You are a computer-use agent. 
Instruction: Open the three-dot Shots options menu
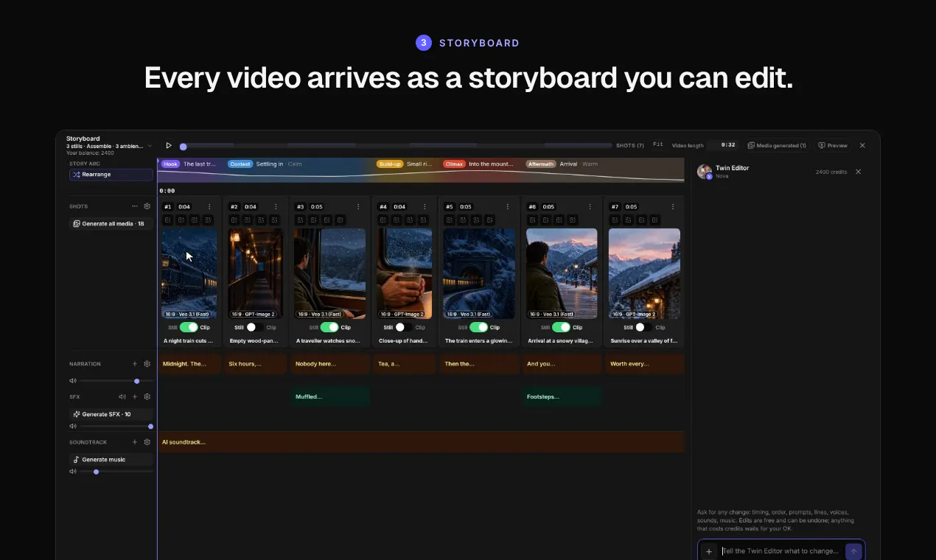[135, 206]
